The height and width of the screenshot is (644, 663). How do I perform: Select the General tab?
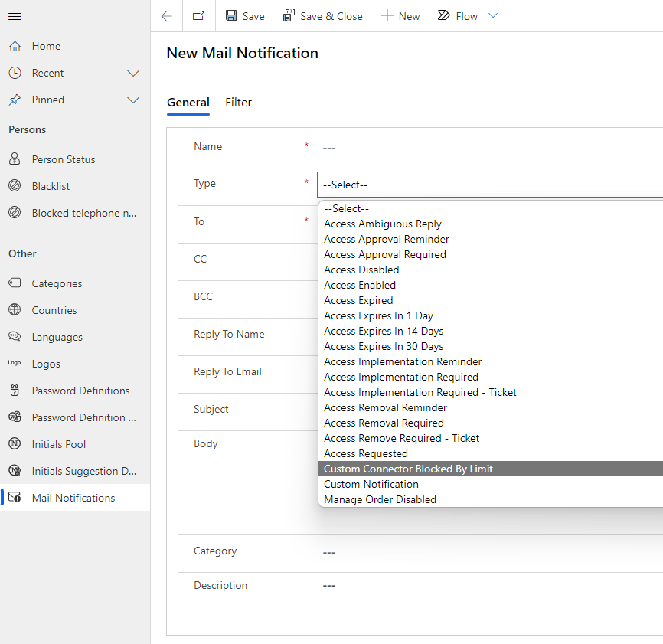tap(188, 103)
